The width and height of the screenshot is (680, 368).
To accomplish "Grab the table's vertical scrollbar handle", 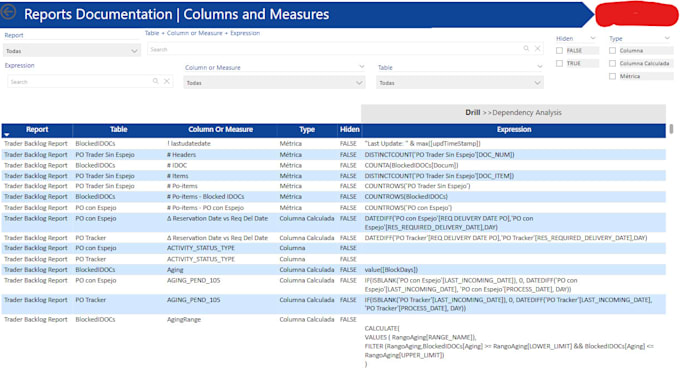I will [x=671, y=129].
